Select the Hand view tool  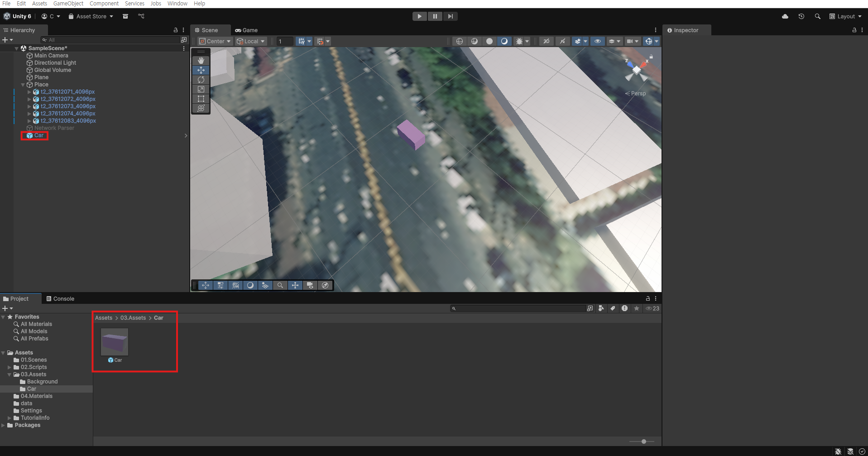tap(201, 61)
